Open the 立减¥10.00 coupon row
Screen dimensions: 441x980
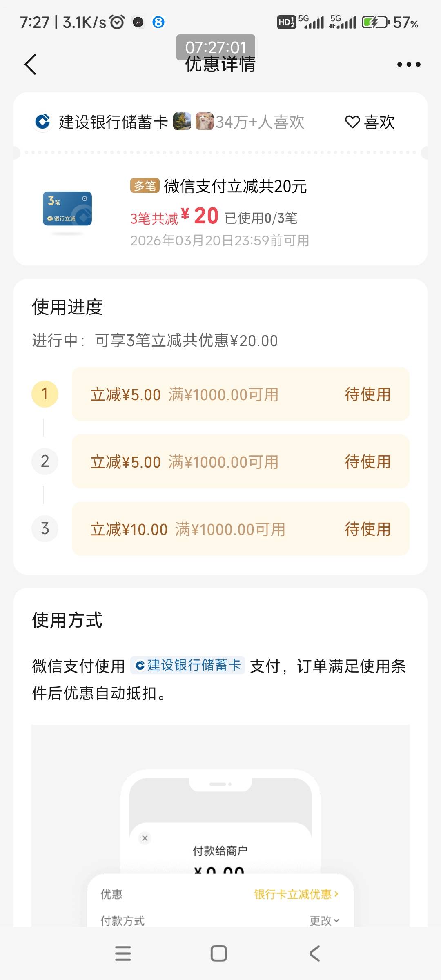pyautogui.click(x=241, y=529)
